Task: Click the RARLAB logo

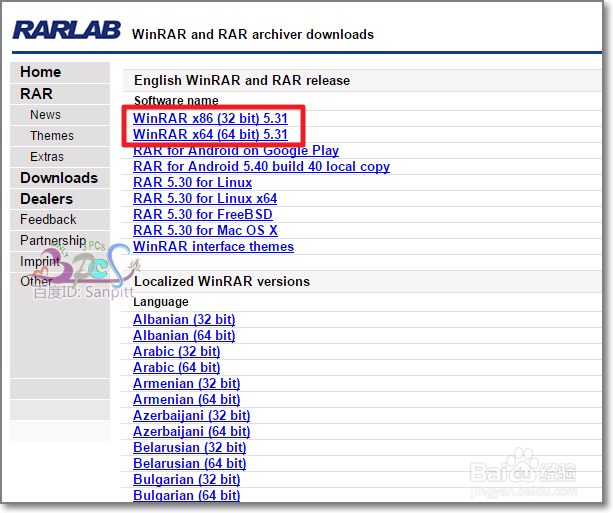Action: coord(66,30)
